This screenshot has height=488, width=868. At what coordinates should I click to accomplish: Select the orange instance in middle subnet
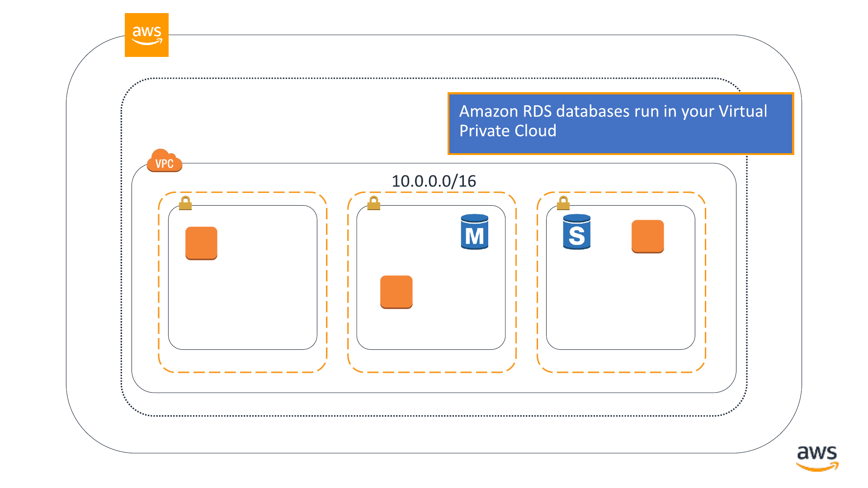396,292
